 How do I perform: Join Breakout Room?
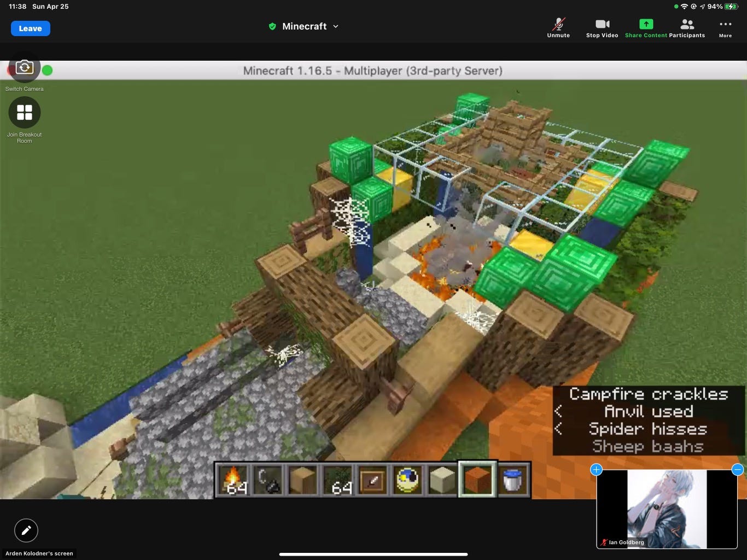(24, 112)
